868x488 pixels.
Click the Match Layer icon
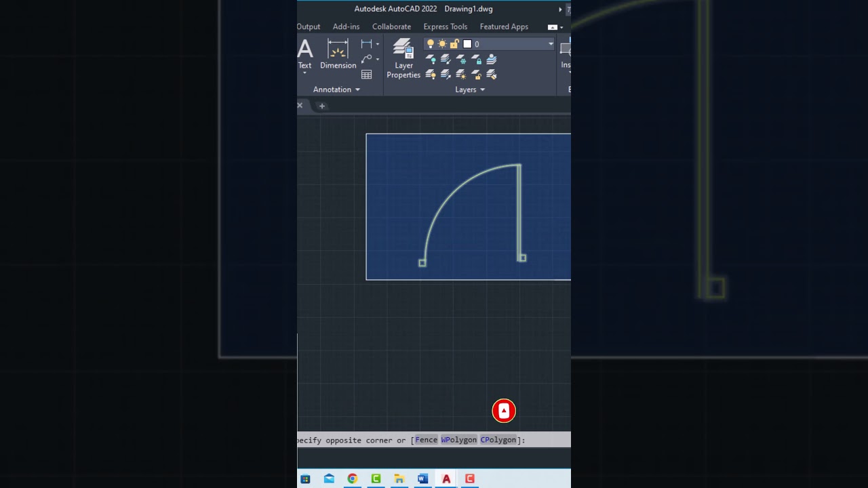click(x=492, y=75)
